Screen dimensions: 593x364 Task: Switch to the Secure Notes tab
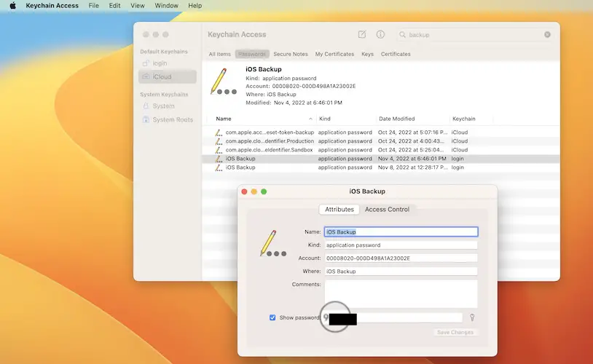[x=291, y=54]
